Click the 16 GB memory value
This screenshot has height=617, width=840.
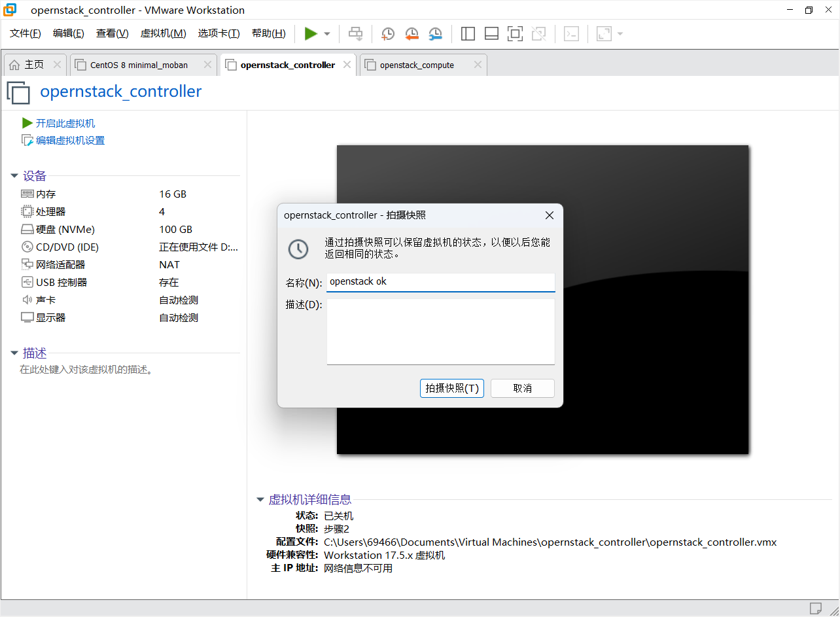click(x=173, y=194)
